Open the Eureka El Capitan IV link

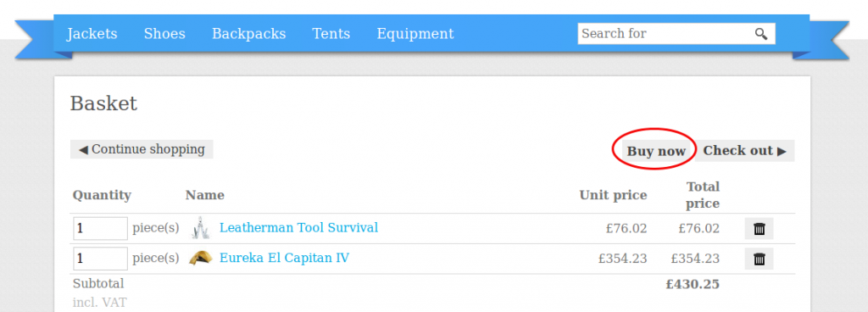coord(285,258)
